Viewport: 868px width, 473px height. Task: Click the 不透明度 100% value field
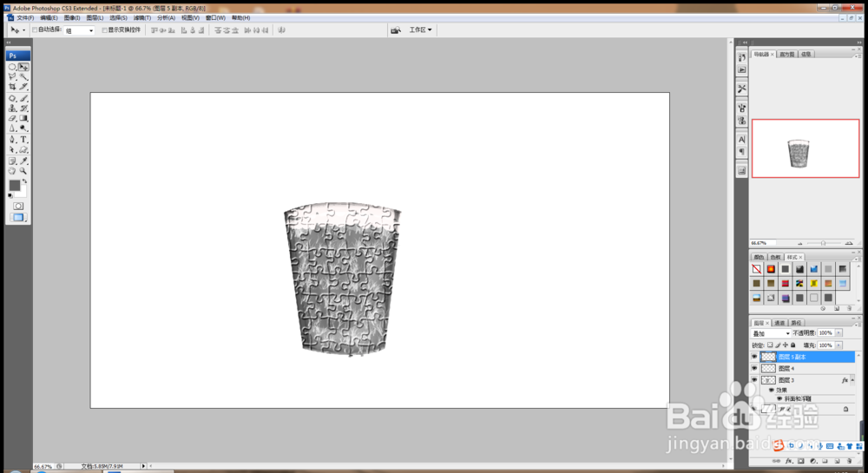tap(825, 333)
